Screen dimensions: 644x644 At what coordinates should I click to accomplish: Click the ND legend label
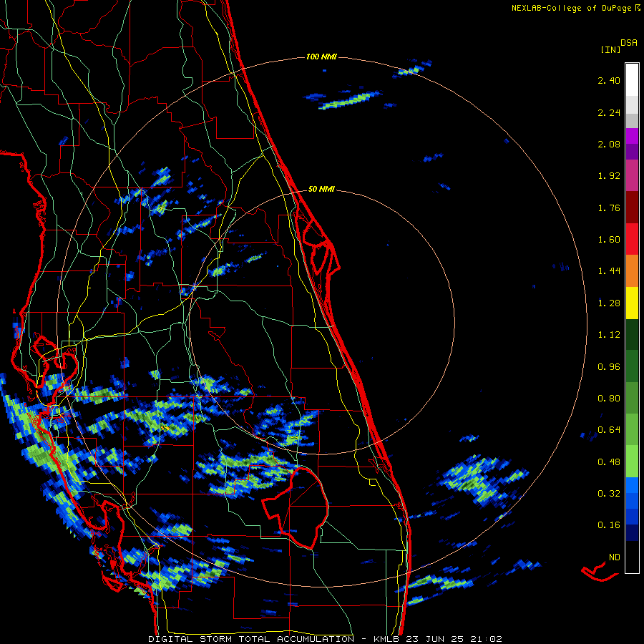click(x=615, y=557)
